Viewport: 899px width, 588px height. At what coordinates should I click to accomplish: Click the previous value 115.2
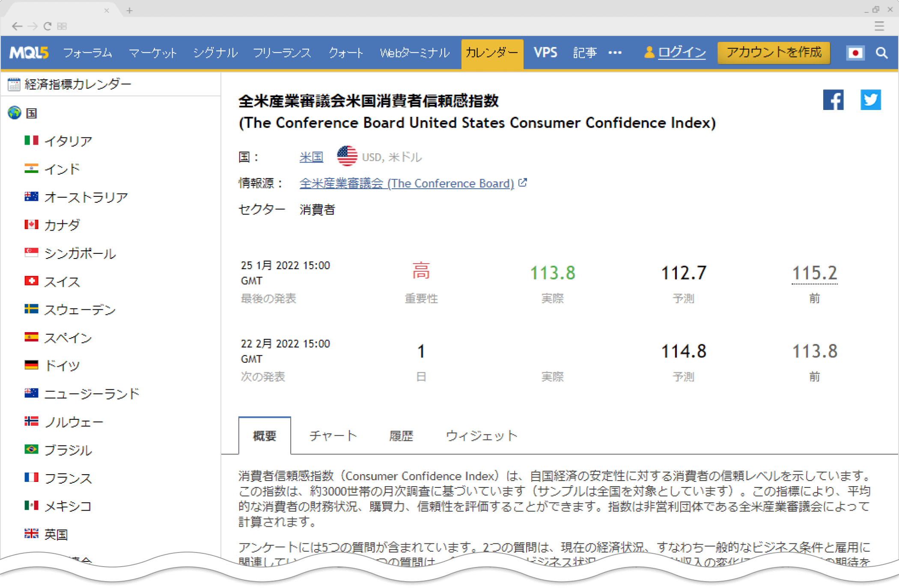pos(815,273)
